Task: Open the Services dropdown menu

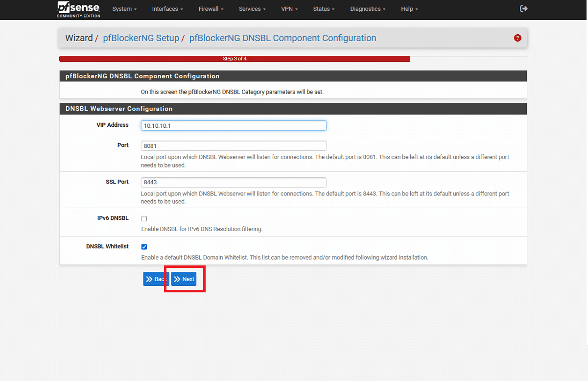Action: 252,9
